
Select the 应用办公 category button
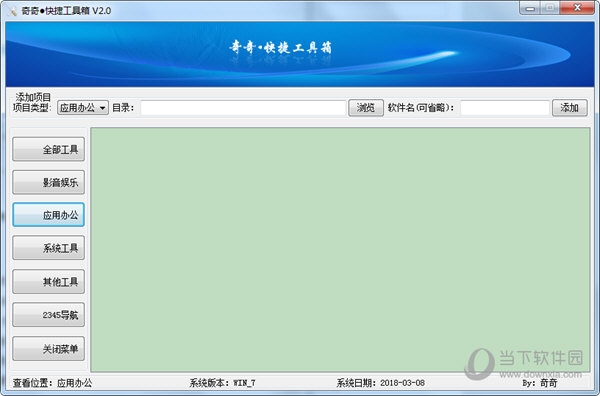[49, 215]
